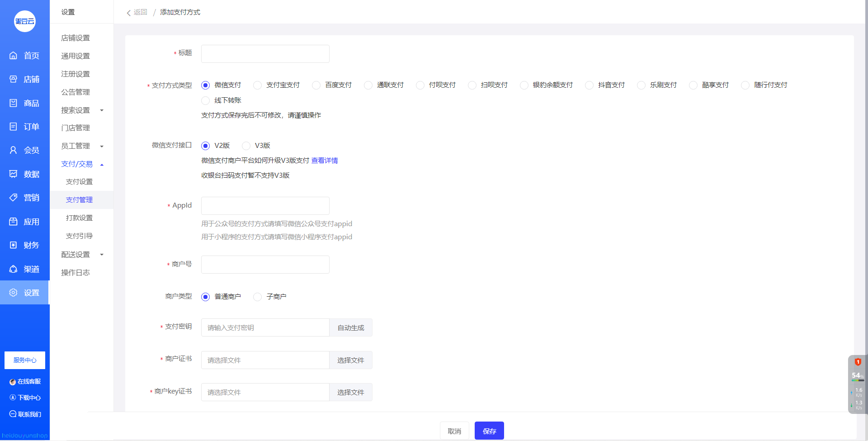Screen dimensions: 868x441
Task: Click the 返回 breadcrumb link
Action: click(141, 12)
